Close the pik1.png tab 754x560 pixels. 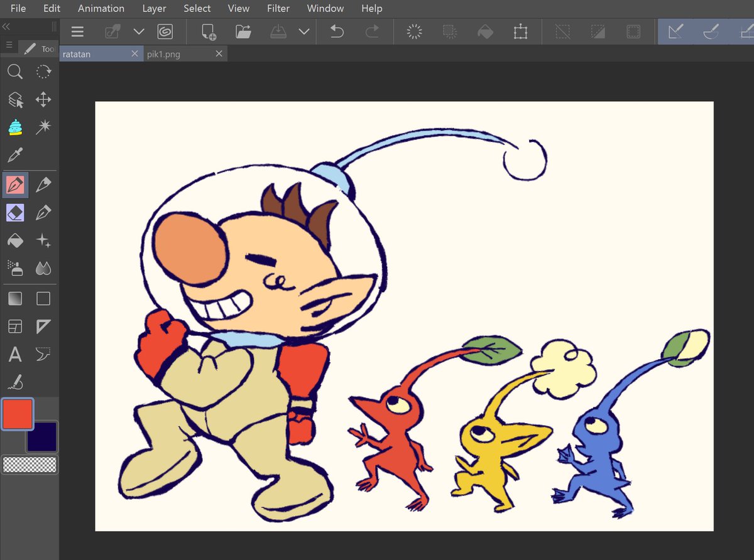[x=219, y=54]
